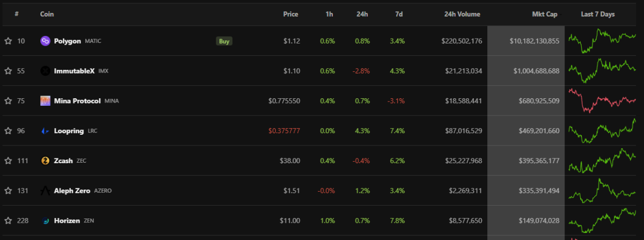The height and width of the screenshot is (240, 644).
Task: Open Polygon's 7-day sparkline chart
Action: point(602,41)
